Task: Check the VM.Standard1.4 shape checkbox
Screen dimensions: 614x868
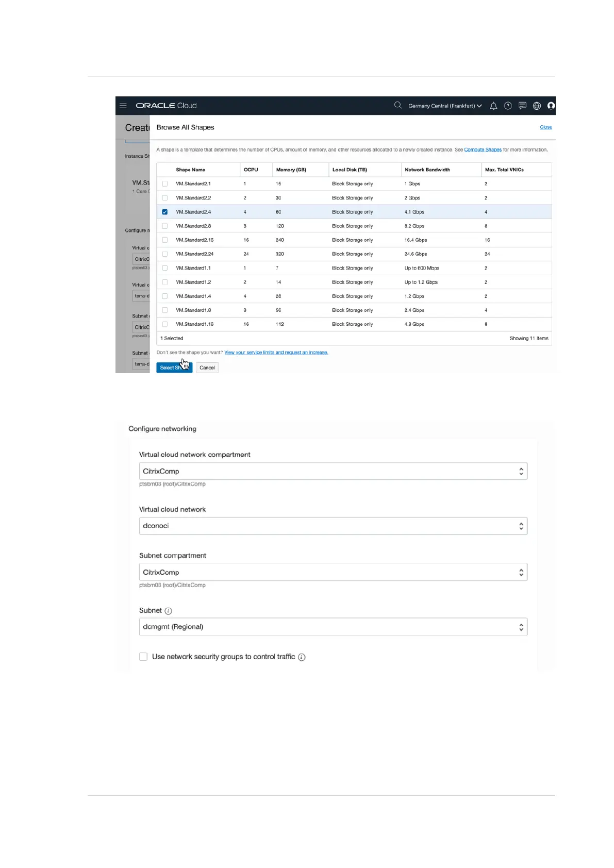Action: (x=165, y=296)
